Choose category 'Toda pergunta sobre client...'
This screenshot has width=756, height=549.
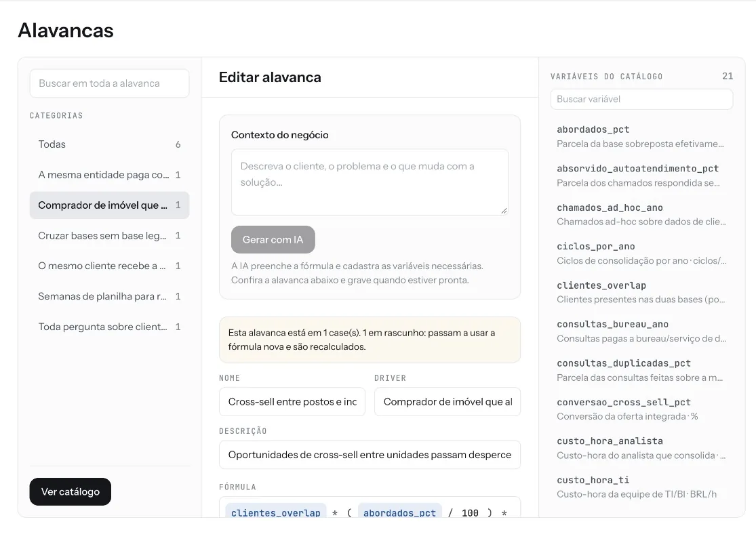109,327
